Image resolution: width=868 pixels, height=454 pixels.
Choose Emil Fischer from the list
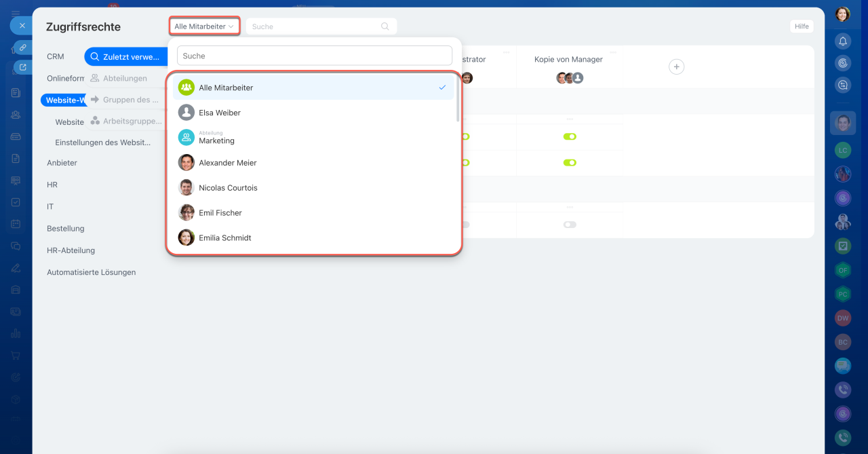[313, 213]
